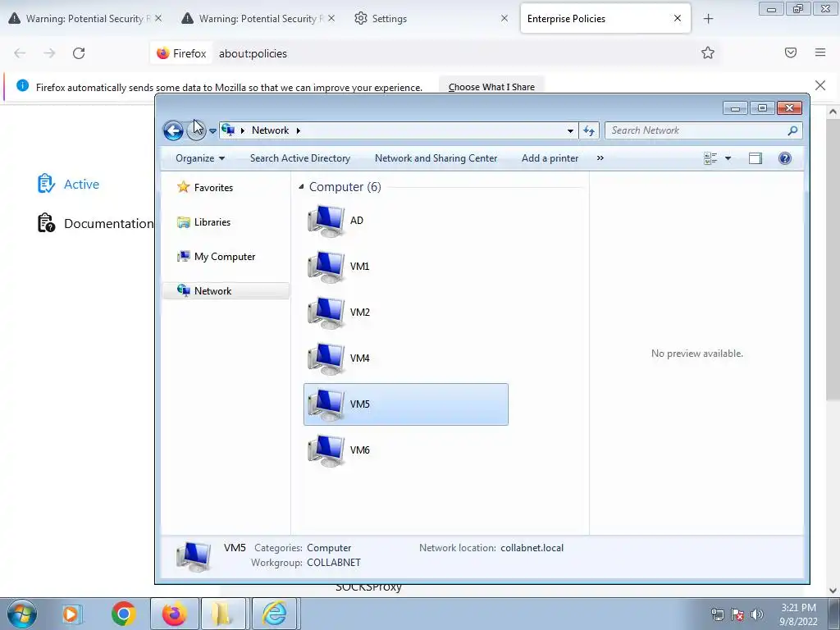This screenshot has width=840, height=630.
Task: Click the Firefox back button
Action: click(20, 53)
